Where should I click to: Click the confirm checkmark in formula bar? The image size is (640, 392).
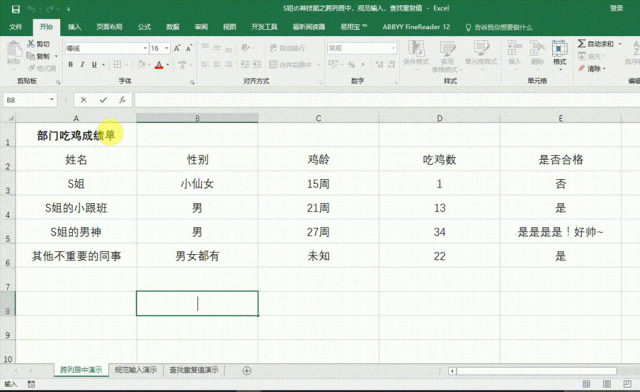103,100
